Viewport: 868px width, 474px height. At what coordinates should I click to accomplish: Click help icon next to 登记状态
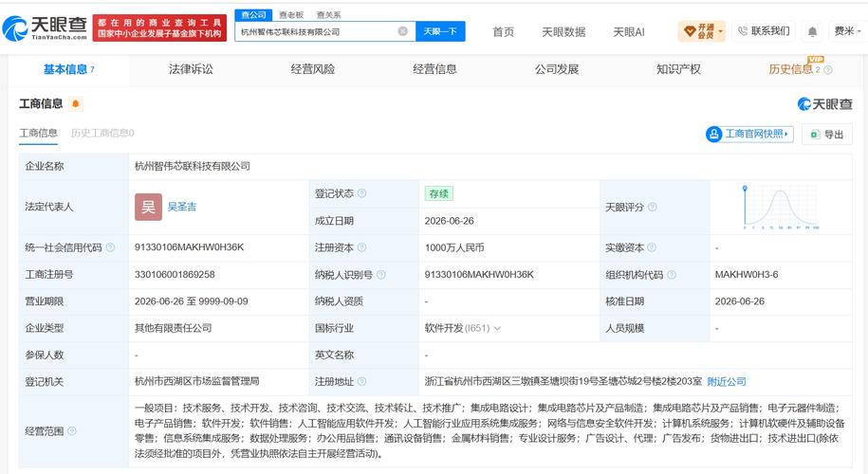pyautogui.click(x=361, y=193)
